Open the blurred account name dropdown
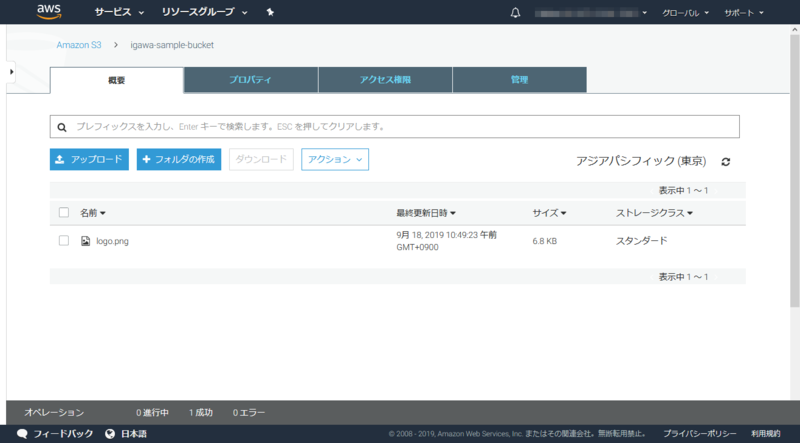 [591, 13]
